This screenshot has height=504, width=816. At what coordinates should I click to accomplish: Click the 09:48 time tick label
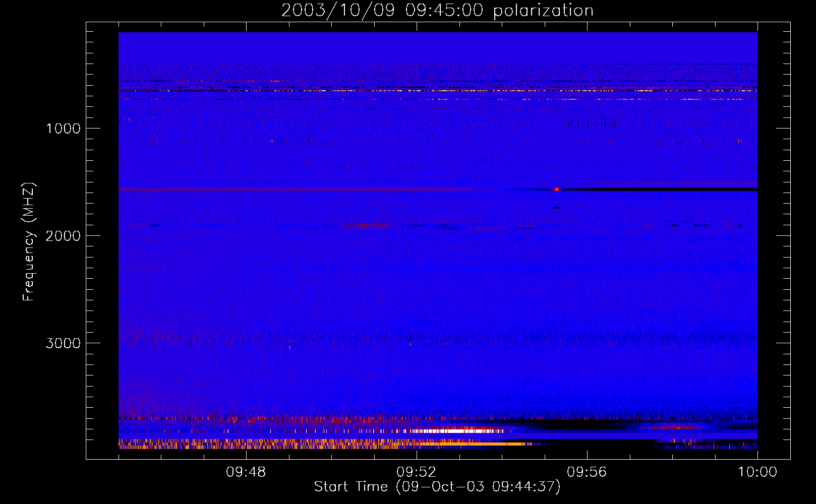point(246,472)
